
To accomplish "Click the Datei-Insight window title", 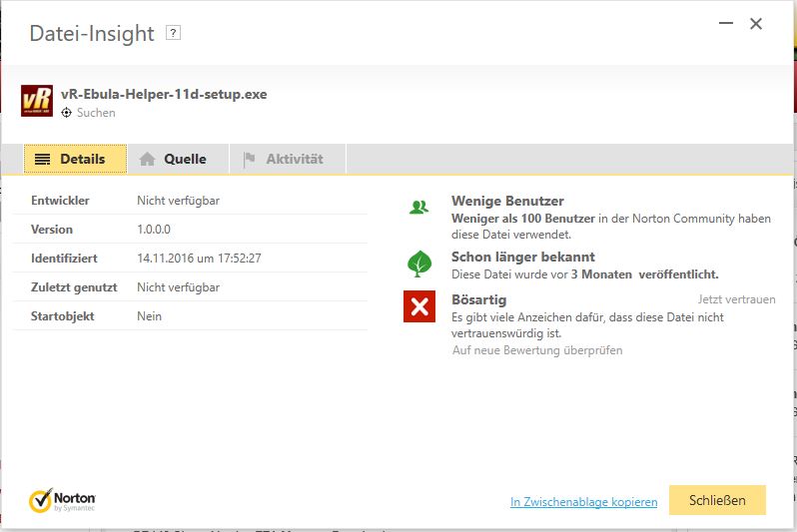I will coord(92,34).
